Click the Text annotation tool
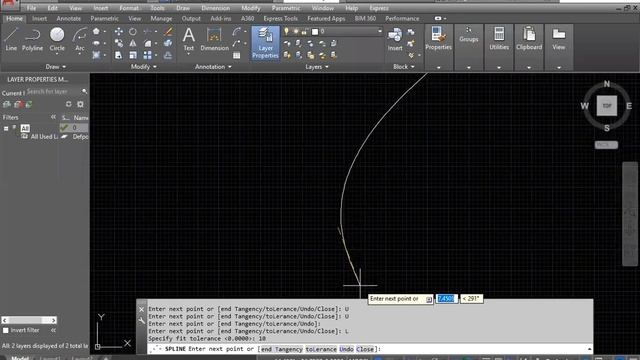 [189, 40]
